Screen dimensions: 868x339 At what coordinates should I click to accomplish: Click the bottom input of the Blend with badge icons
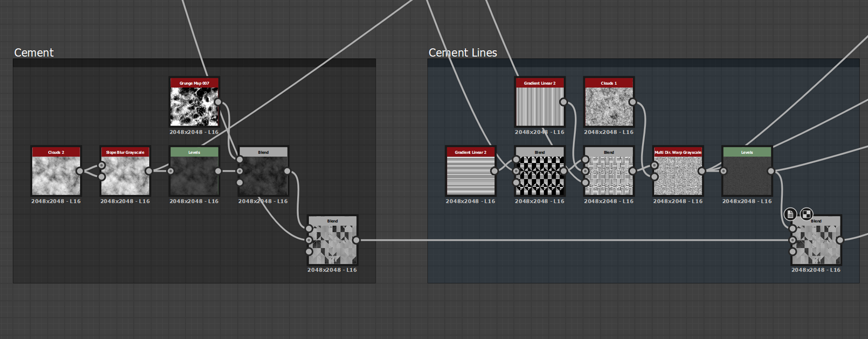[793, 252]
